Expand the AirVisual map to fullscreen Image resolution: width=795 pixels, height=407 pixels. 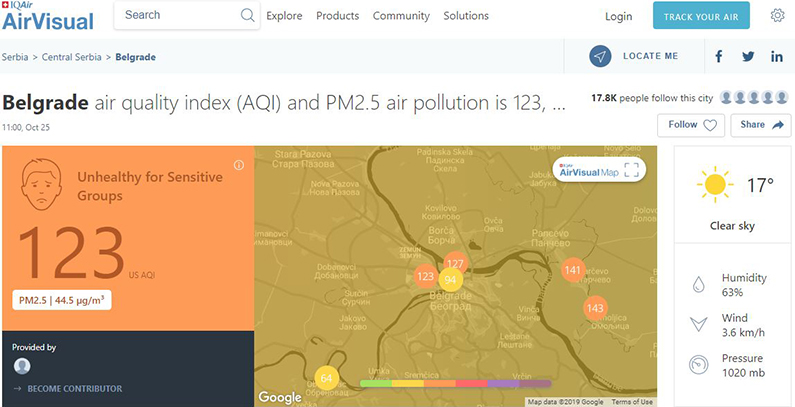click(630, 170)
